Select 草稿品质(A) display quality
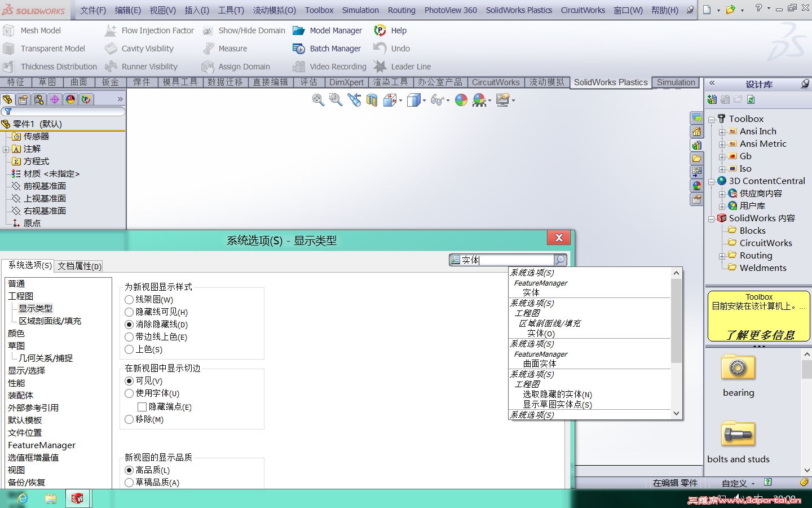This screenshot has width=812, height=508. (x=129, y=483)
